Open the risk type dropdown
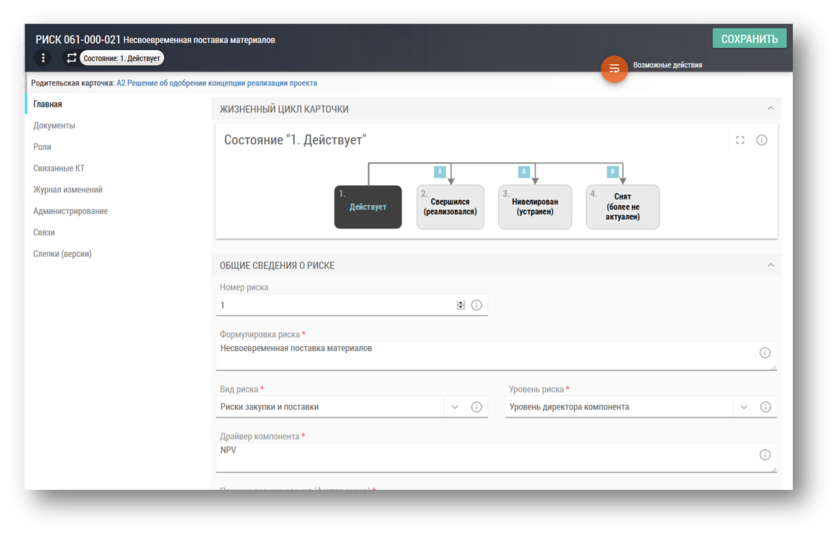Image resolution: width=840 pixels, height=537 pixels. tap(454, 407)
